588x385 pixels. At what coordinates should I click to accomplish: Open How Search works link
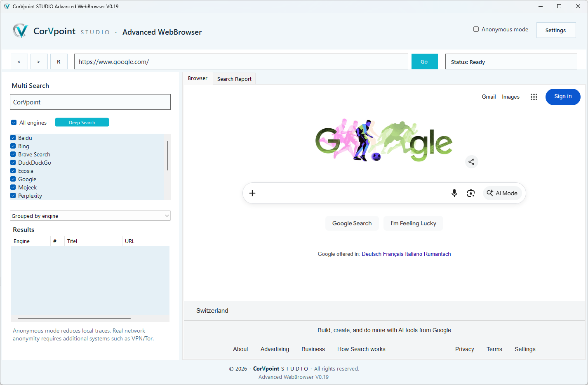[361, 349]
